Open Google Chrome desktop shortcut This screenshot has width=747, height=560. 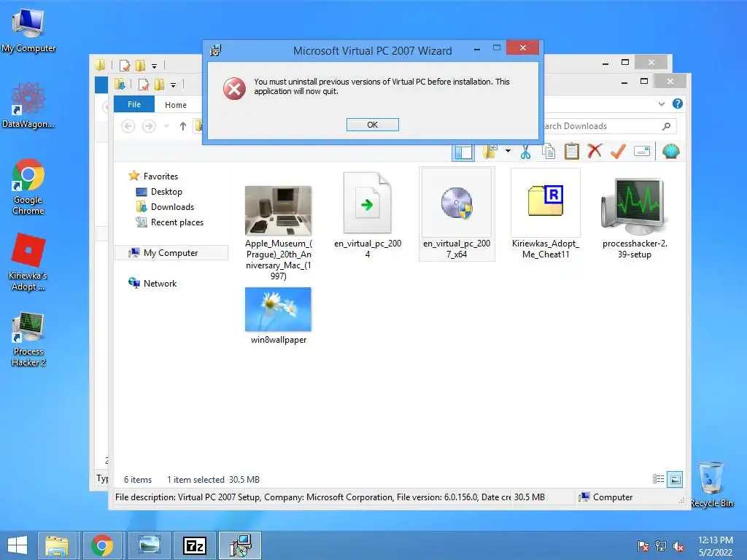tap(28, 187)
